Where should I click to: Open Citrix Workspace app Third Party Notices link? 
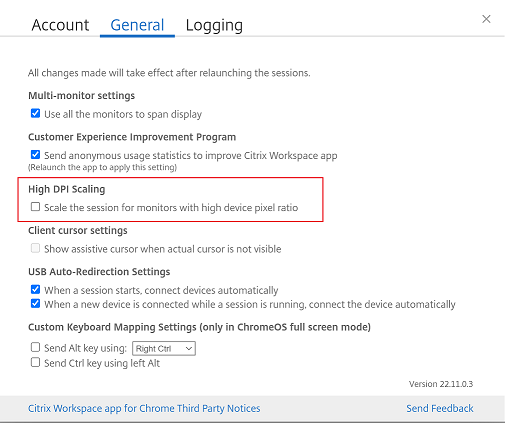pyautogui.click(x=144, y=408)
